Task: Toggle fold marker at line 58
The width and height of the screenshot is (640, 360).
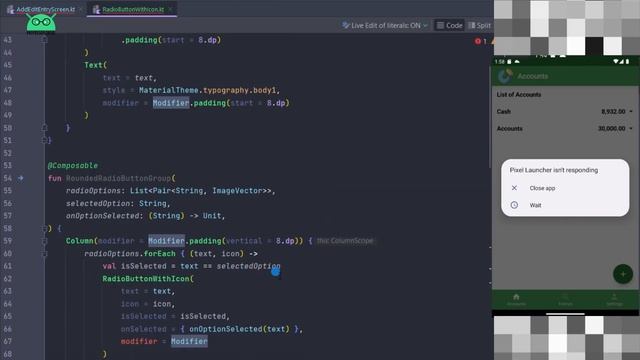Action: (44, 228)
